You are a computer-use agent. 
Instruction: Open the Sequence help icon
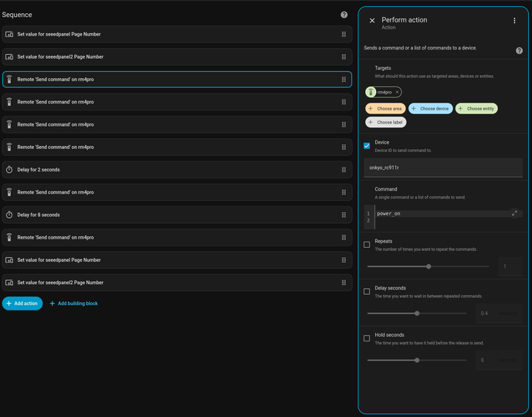coord(344,15)
